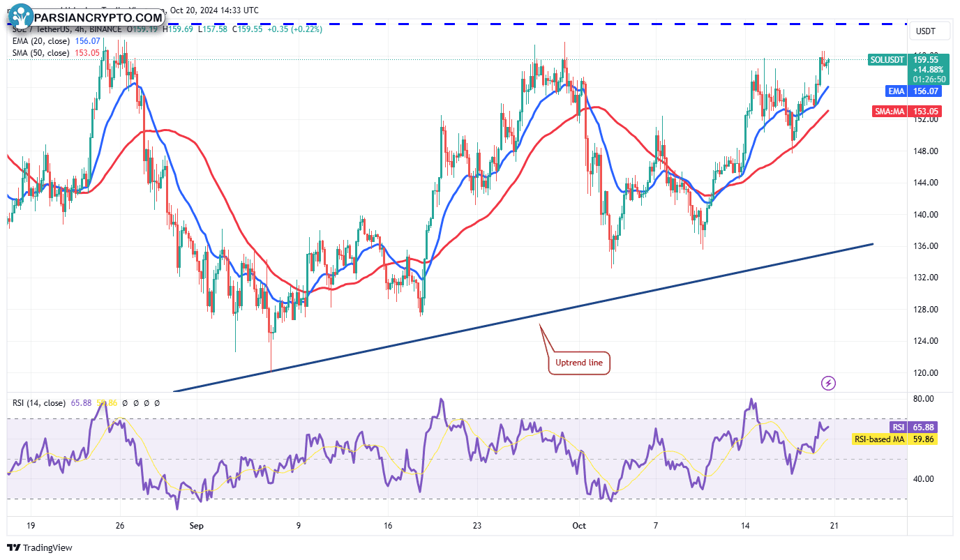Image resolution: width=960 pixels, height=560 pixels.
Task: Click the 128.00 price axis label
Action: pyautogui.click(x=927, y=310)
